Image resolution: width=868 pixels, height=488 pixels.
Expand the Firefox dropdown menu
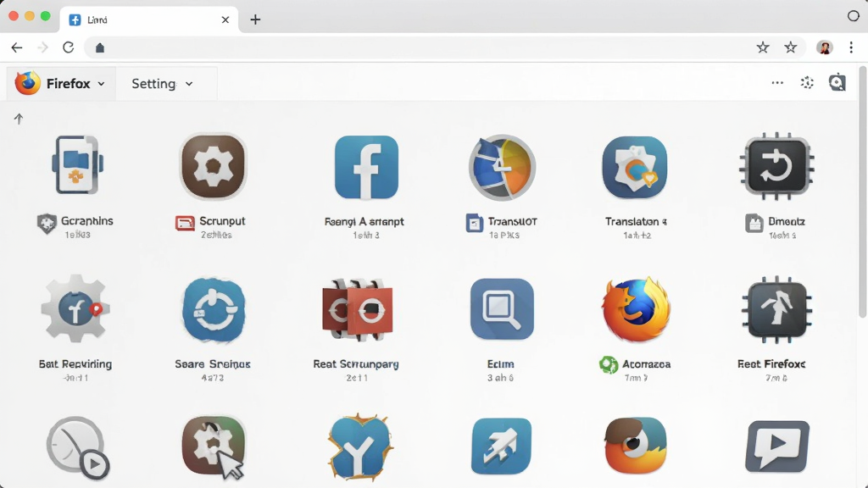click(60, 84)
